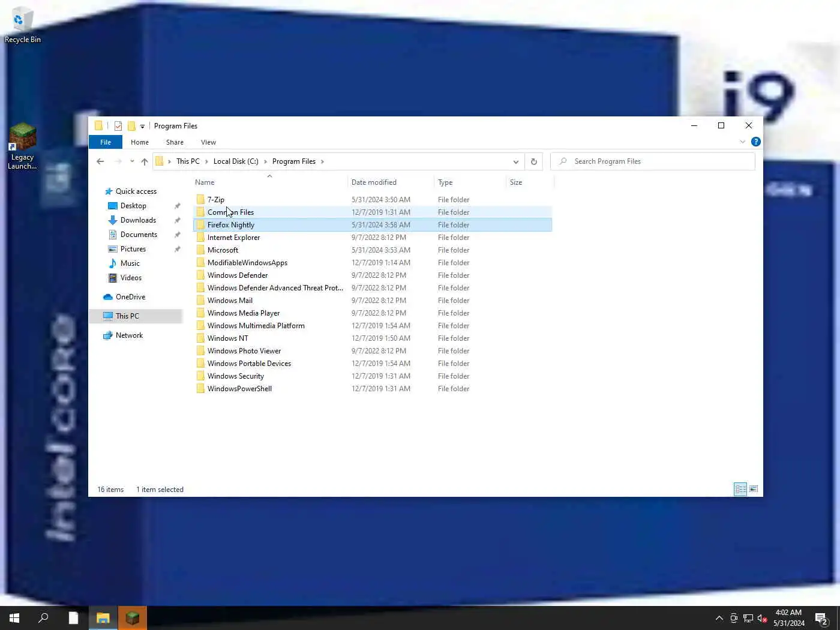Sort by the Name column header
840x630 pixels.
270,182
